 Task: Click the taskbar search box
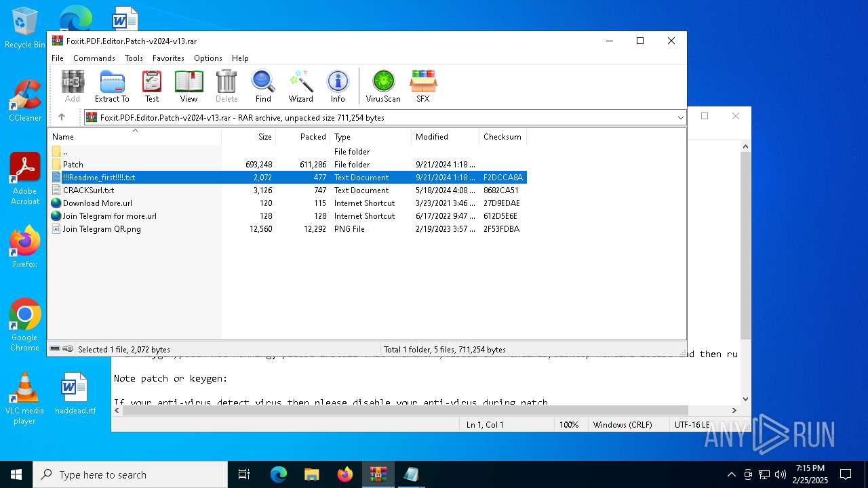(x=130, y=474)
